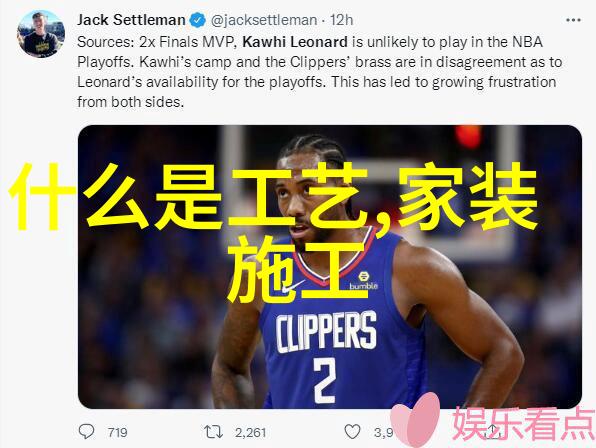Click the Clippers jersey number 2
The width and height of the screenshot is (596, 448).
pyautogui.click(x=325, y=380)
